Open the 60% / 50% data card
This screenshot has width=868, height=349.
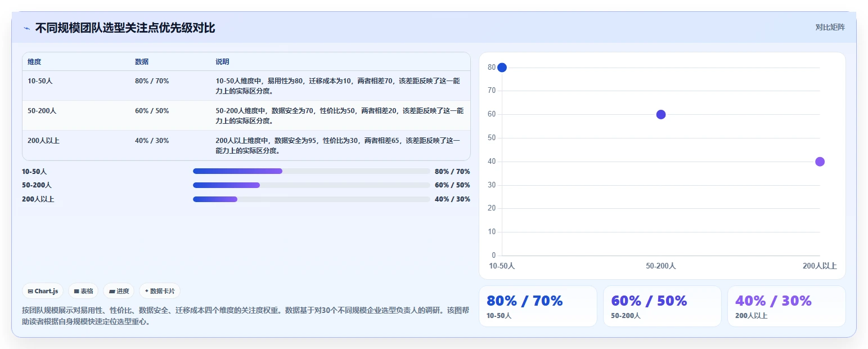coord(662,306)
